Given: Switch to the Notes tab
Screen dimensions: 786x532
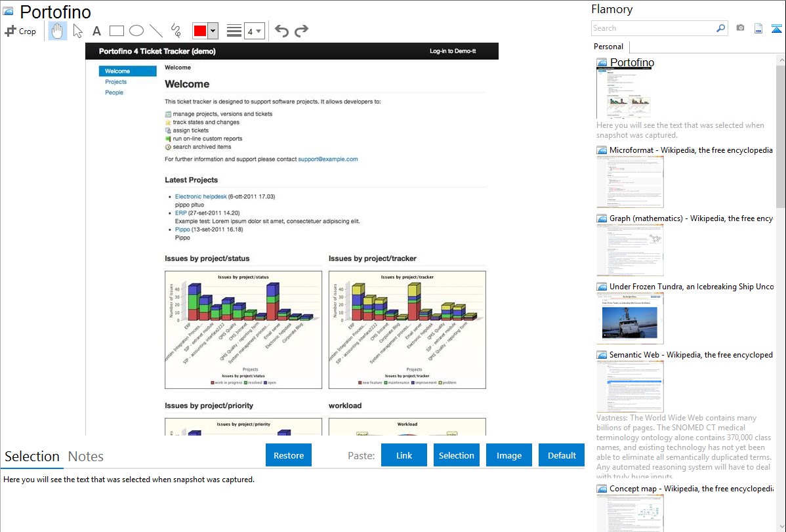Looking at the screenshot, I should (86, 457).
